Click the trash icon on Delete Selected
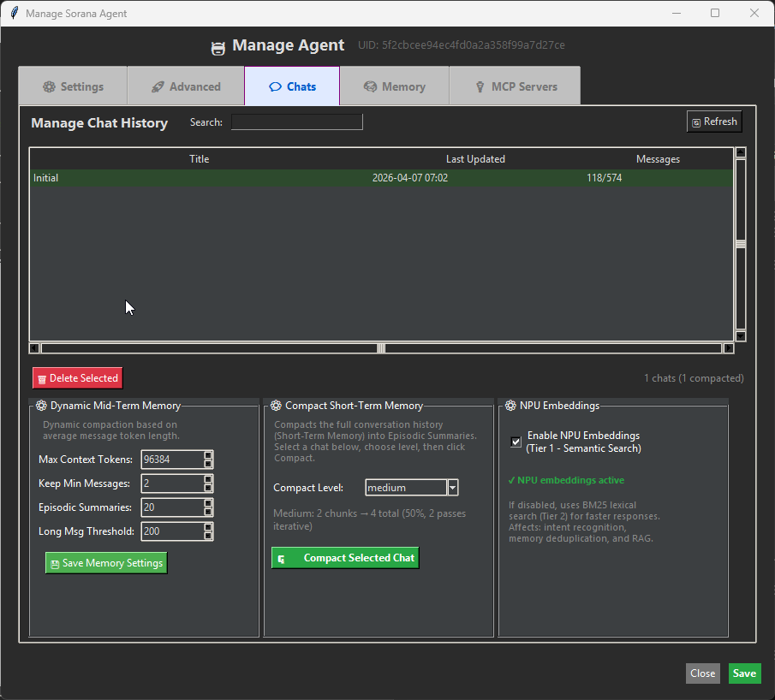This screenshot has height=700, width=775. [42, 377]
